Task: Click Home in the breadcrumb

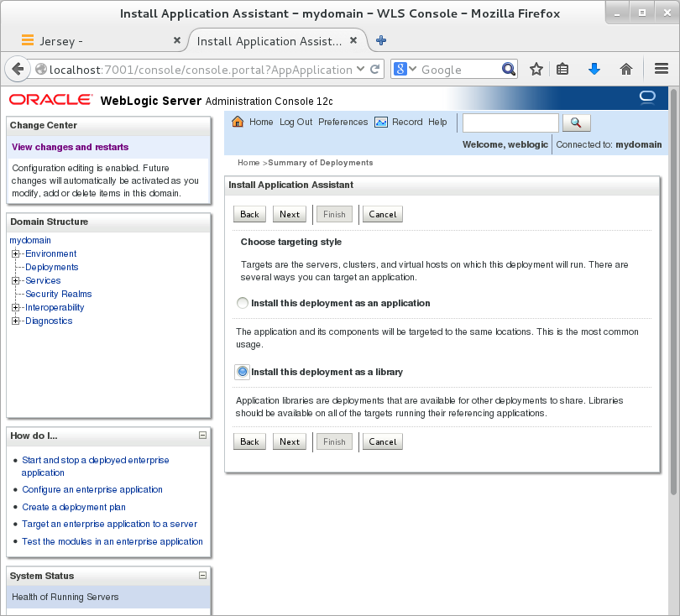Action: tap(248, 163)
